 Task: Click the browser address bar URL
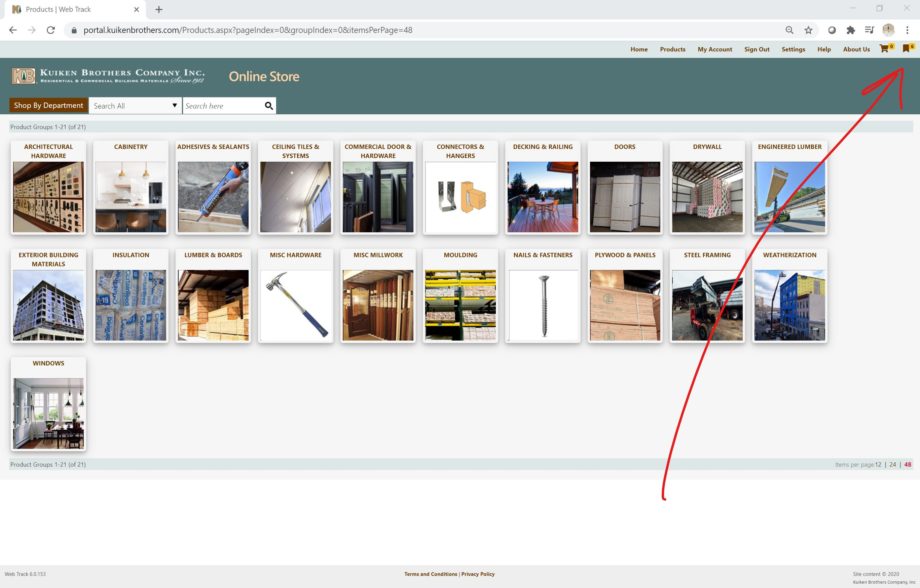coord(248,30)
